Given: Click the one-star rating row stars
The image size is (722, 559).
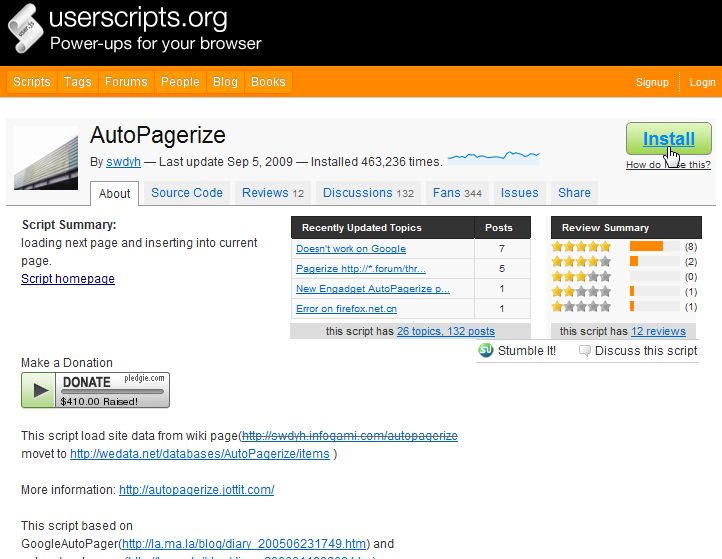Looking at the screenshot, I should coord(581,306).
